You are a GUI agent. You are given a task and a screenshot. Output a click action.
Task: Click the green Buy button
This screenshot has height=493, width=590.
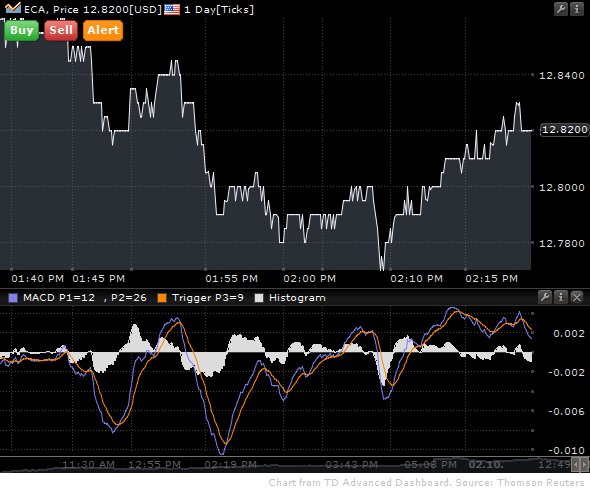(21, 30)
